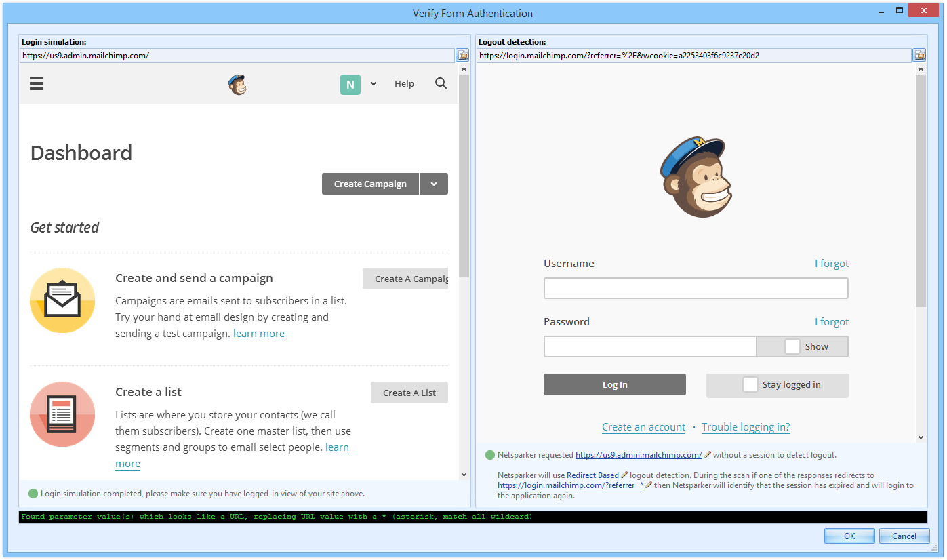Select Help in the dashboard header
Image resolution: width=947 pixels, height=560 pixels.
point(404,83)
